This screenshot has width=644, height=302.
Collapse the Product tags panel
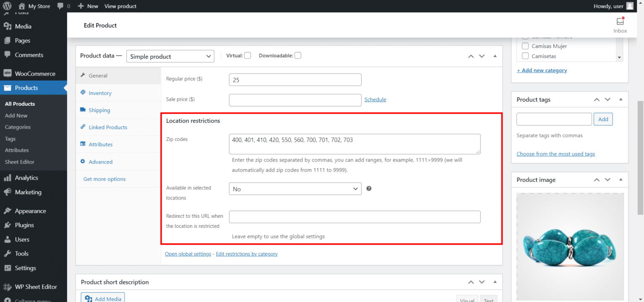pyautogui.click(x=621, y=99)
